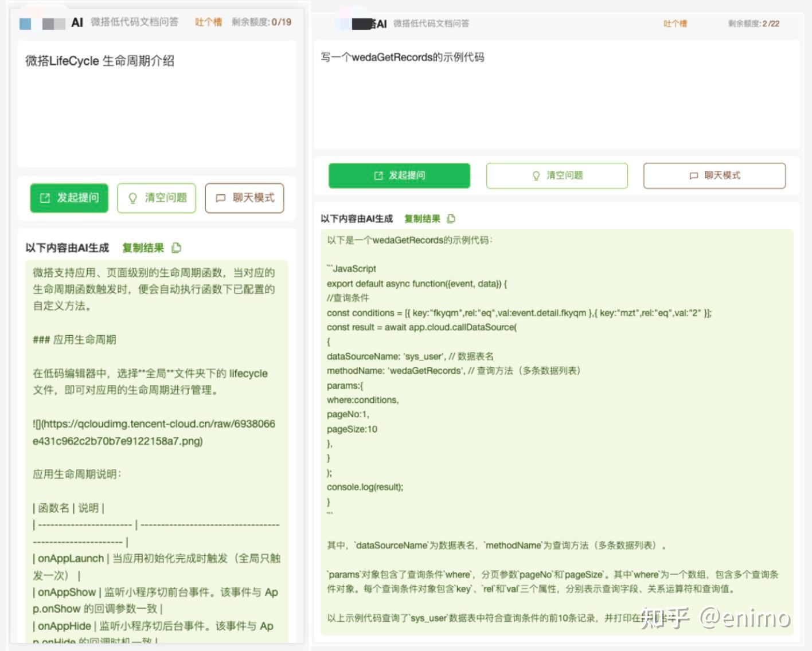The image size is (812, 651).
Task: Click 'export default async function' code line
Action: point(417,284)
